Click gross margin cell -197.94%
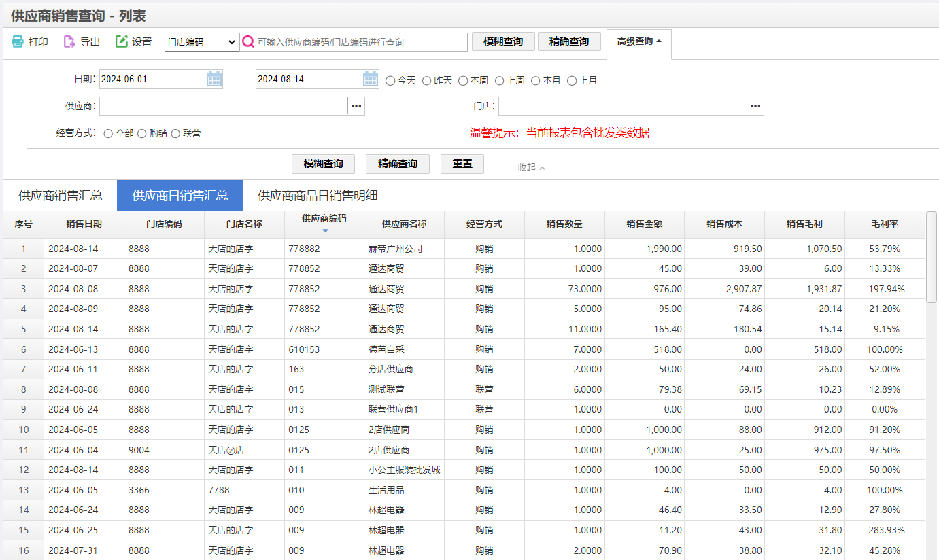This screenshot has height=560, width=939. (885, 289)
